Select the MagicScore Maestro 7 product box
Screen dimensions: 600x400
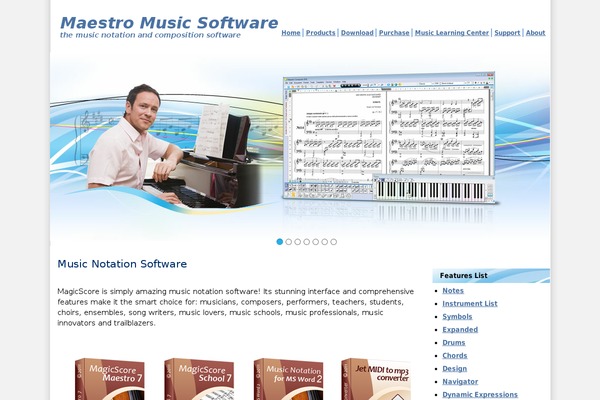pos(109,379)
